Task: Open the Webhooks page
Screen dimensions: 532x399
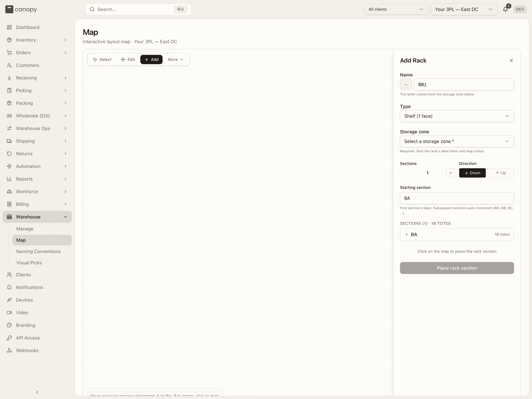Action: pos(37,350)
